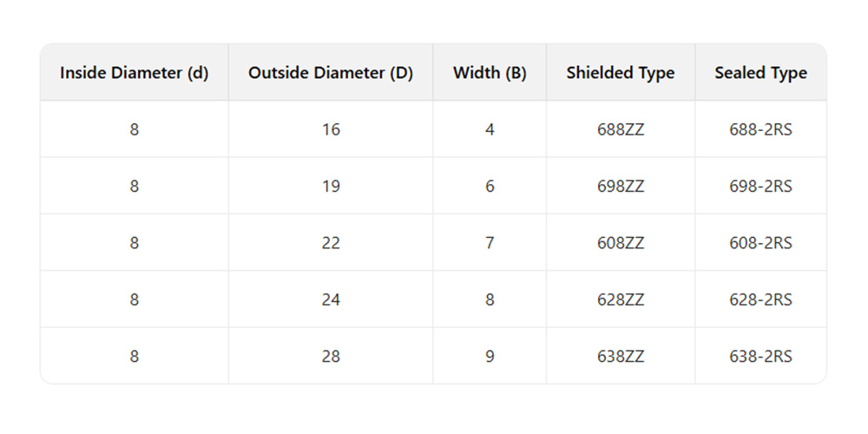Screen dimensions: 868x434
Task: Click the Inside Diameter (d) column header
Action: tap(134, 73)
